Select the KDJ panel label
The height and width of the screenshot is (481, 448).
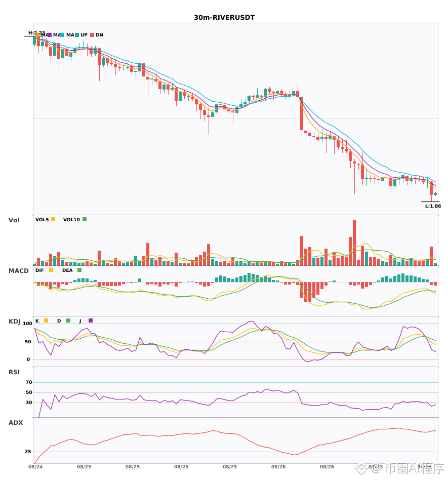(14, 322)
